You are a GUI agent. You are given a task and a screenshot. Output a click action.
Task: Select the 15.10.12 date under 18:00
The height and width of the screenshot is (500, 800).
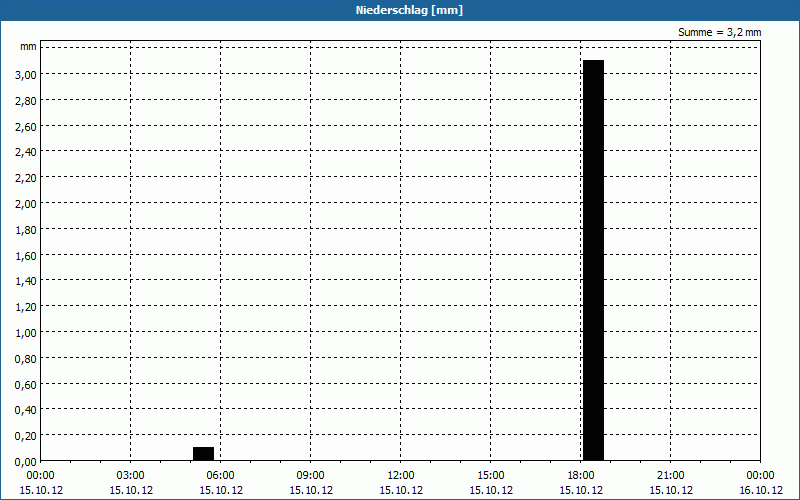pos(581,491)
